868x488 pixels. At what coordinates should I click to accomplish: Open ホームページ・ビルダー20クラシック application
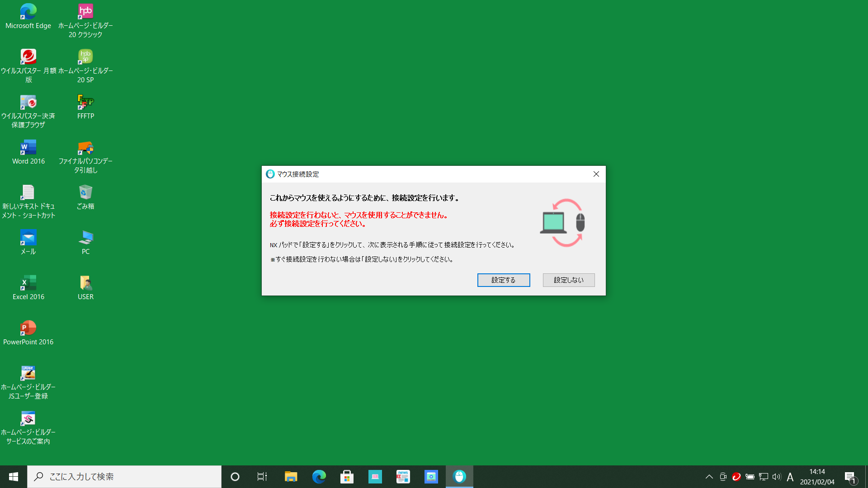tap(85, 11)
